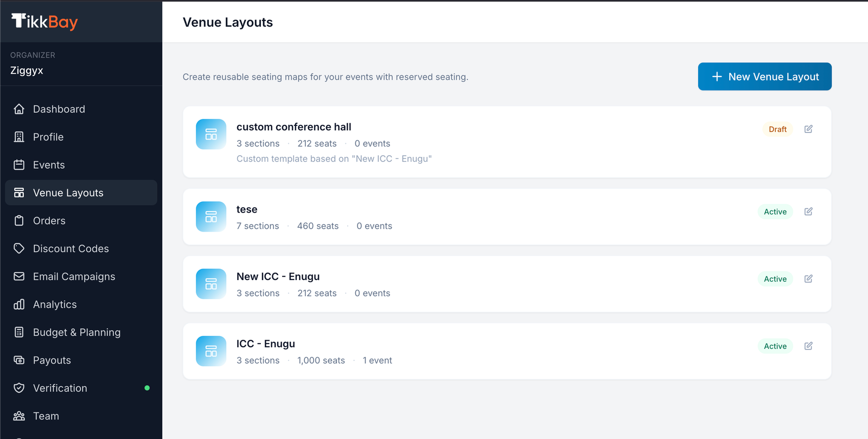Click the Draft status badge

pos(777,129)
